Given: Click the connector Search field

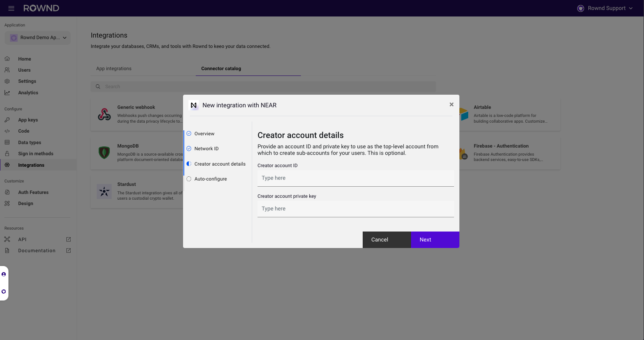Looking at the screenshot, I should pyautogui.click(x=263, y=87).
